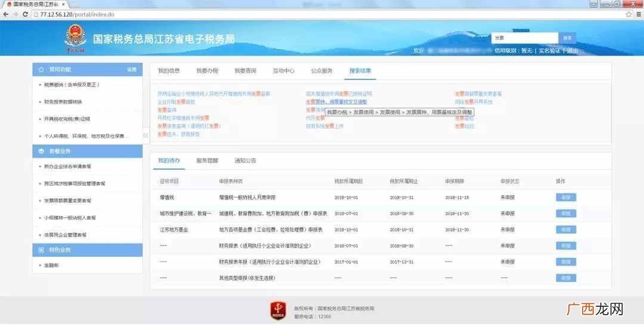Viewport: 644px width, 326px height.
Task: Open 个人所得税、环保税 sidebar item
Action: pos(86,136)
